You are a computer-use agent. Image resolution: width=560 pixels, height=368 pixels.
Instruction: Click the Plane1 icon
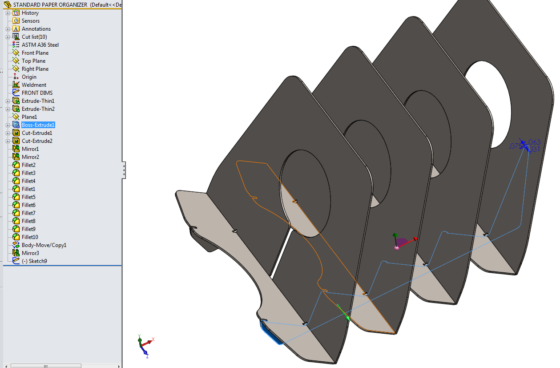pos(16,117)
